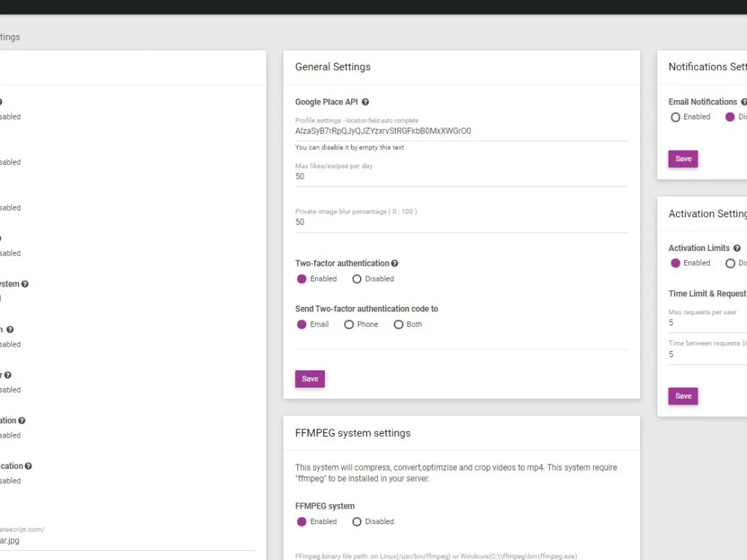Edit the Google Place API key field
The image size is (747, 560).
click(x=462, y=131)
